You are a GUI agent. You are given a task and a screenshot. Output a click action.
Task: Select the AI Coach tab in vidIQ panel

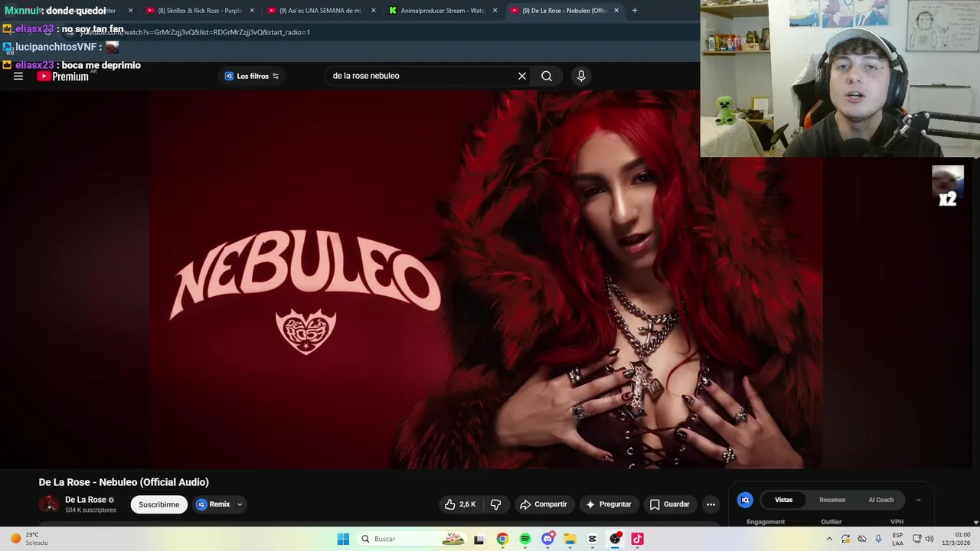(x=880, y=500)
